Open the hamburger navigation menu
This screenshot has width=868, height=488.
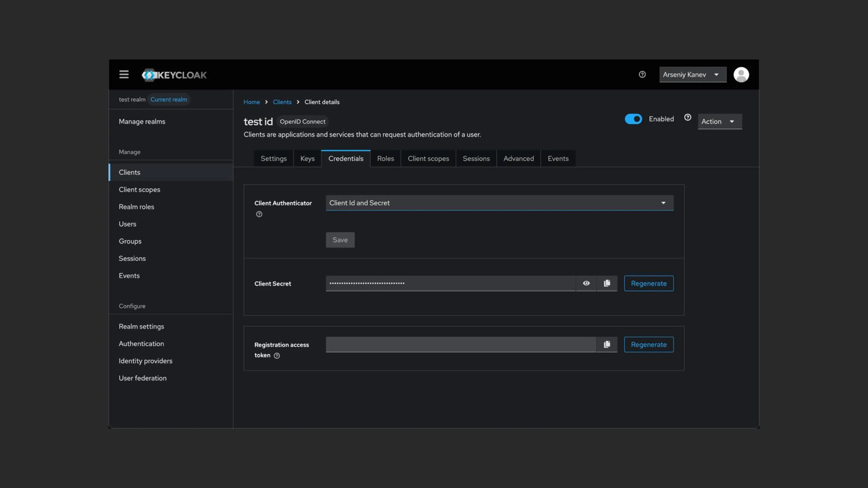124,74
